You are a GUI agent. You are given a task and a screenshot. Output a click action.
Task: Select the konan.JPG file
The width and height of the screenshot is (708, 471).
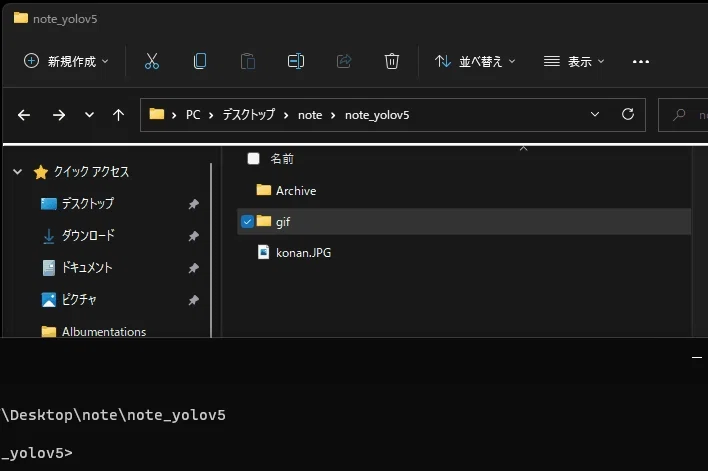(x=303, y=252)
